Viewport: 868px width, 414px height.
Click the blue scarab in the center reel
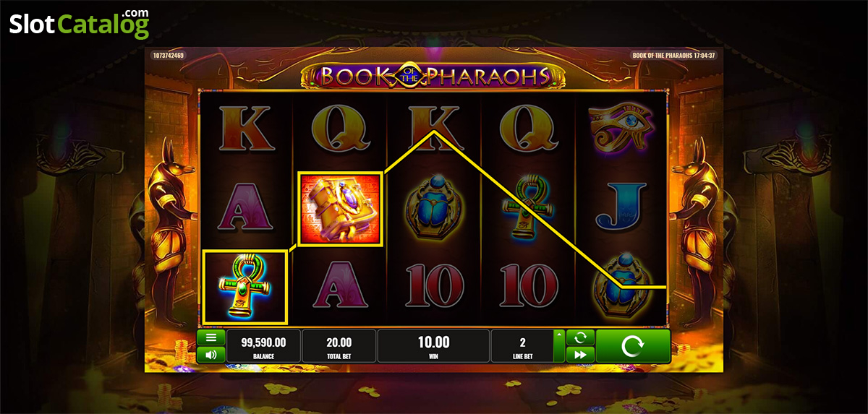pyautogui.click(x=433, y=208)
